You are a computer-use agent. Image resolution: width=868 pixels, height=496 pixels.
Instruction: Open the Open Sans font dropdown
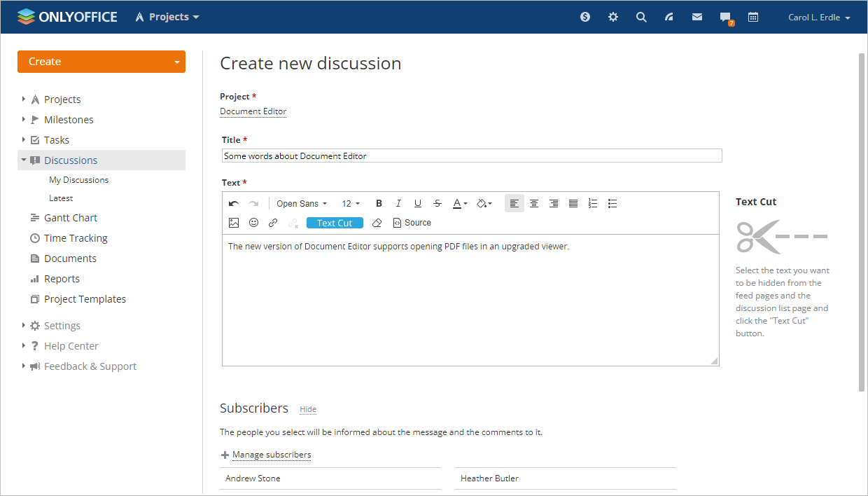tap(302, 204)
